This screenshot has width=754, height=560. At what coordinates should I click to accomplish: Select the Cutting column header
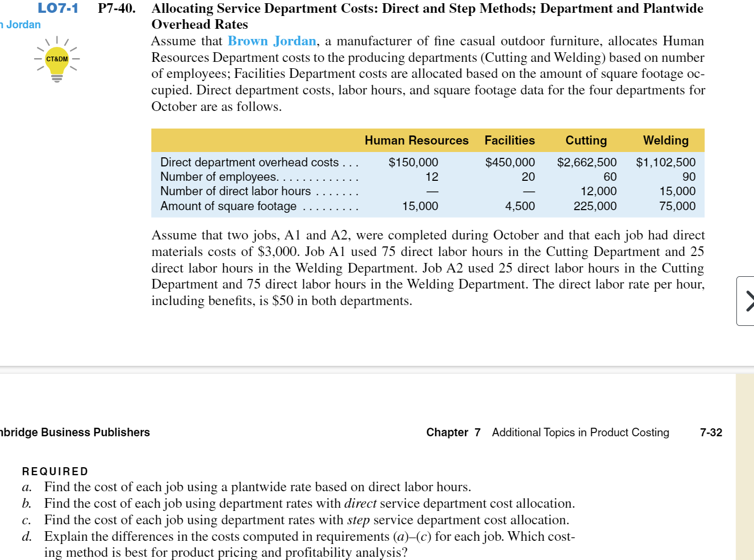[x=586, y=140]
